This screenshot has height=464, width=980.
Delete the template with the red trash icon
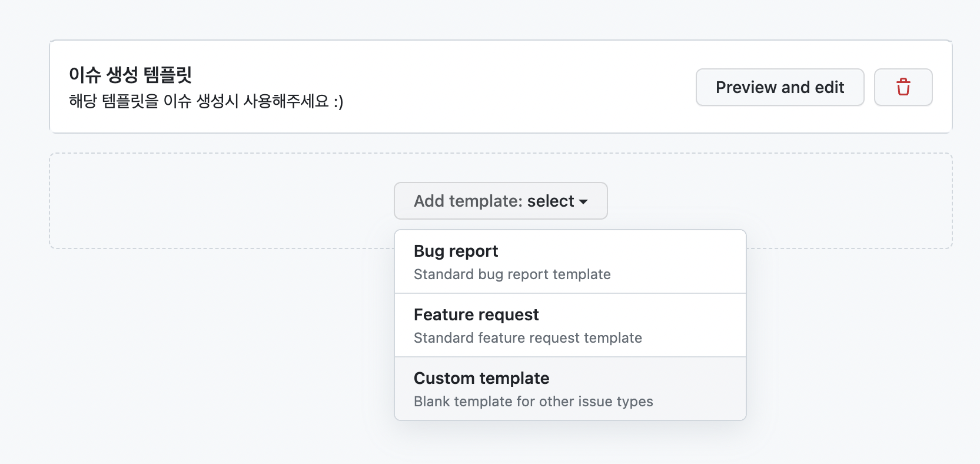point(903,87)
